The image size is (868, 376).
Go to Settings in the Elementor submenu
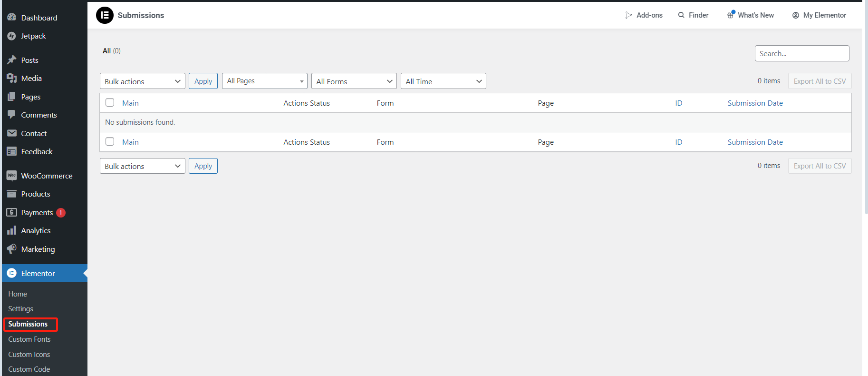(x=21, y=309)
